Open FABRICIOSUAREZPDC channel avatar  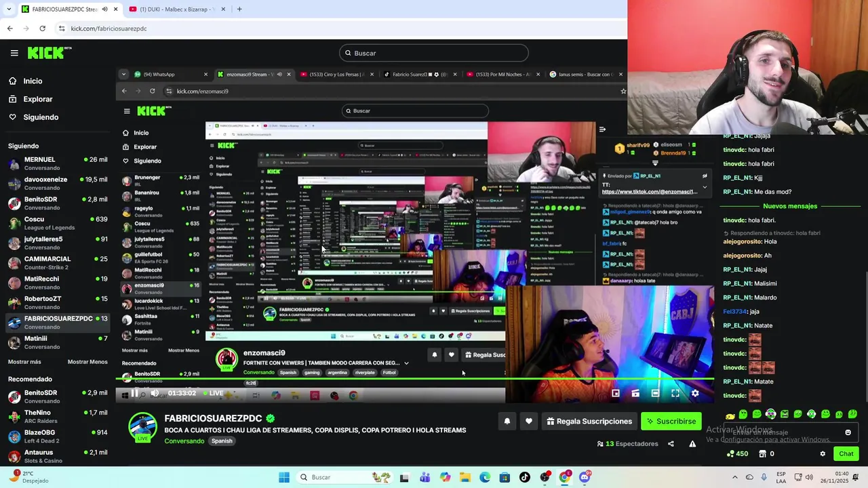pyautogui.click(x=143, y=428)
